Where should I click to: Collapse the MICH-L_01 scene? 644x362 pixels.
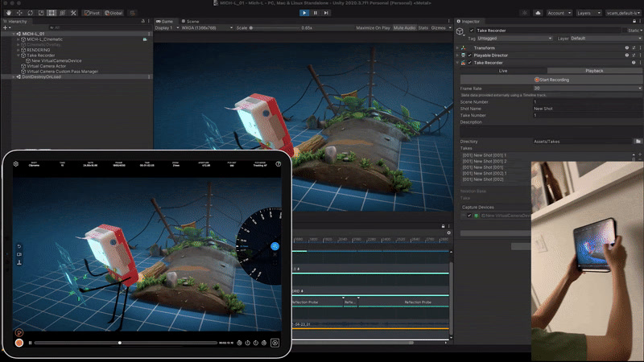coord(14,34)
